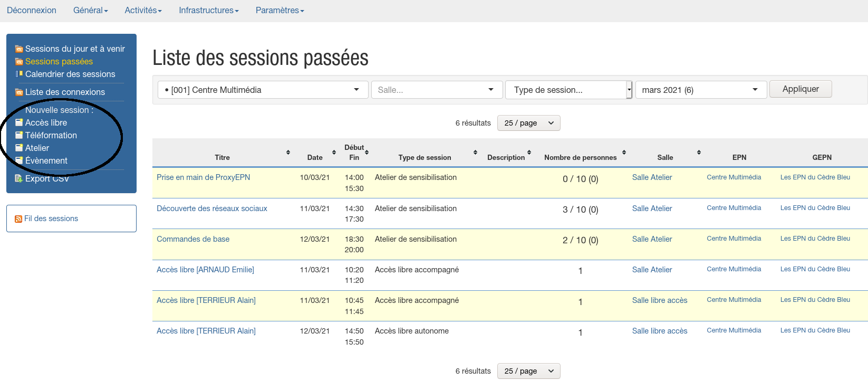Click the Liste des connexions icon
Viewport: 868px width, 380px height.
point(19,92)
